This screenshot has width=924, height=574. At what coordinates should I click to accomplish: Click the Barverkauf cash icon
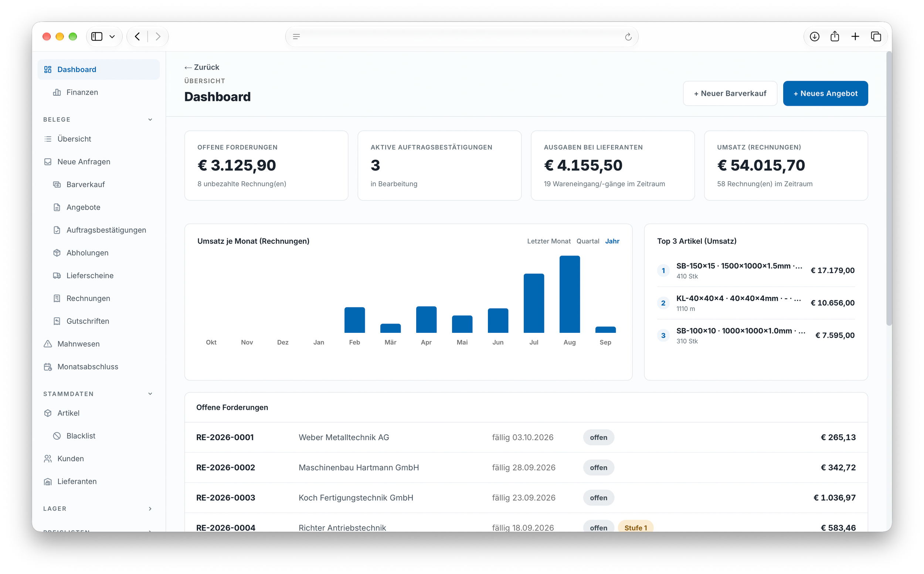(57, 185)
